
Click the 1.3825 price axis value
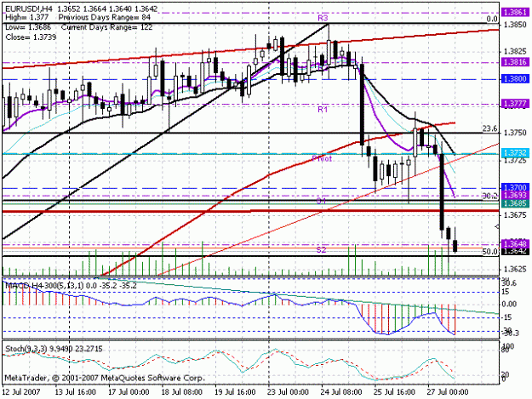click(x=515, y=52)
